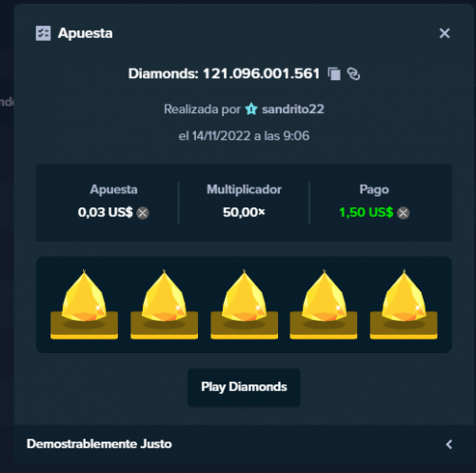Click the Realizada por text
Image resolution: width=476 pixels, height=473 pixels.
tap(202, 109)
